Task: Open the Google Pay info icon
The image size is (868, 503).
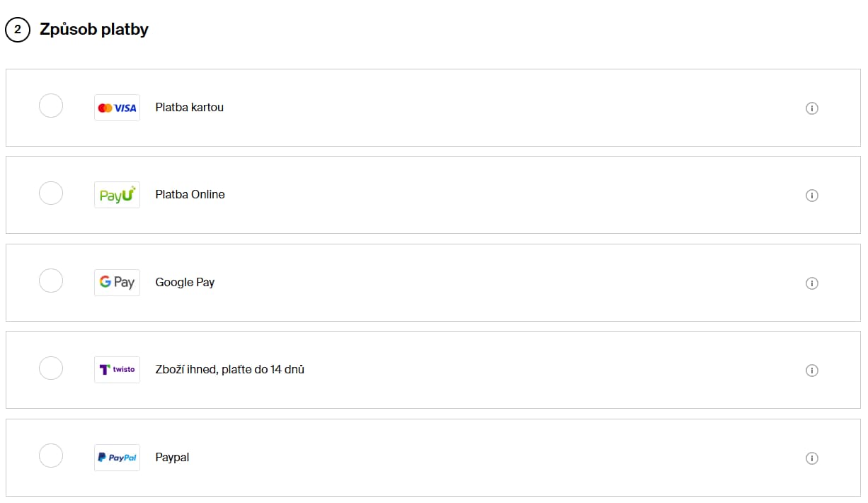Action: coord(812,283)
